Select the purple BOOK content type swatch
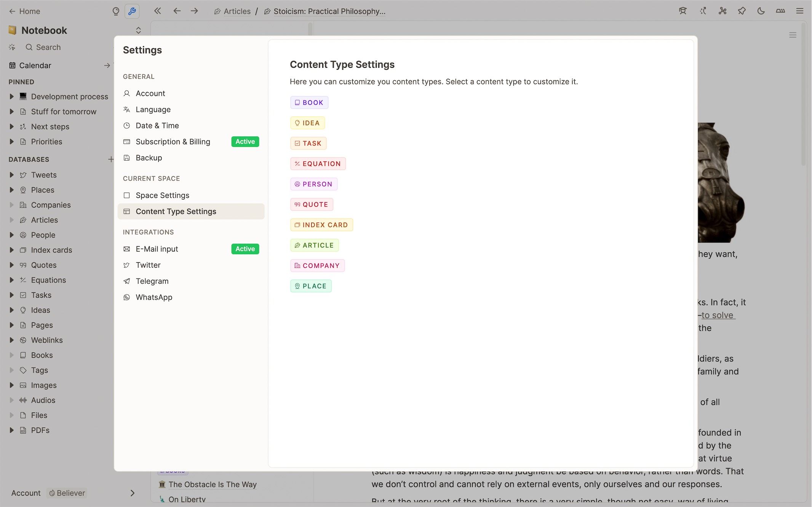Screen dimensions: 812x507 pyautogui.click(x=309, y=102)
